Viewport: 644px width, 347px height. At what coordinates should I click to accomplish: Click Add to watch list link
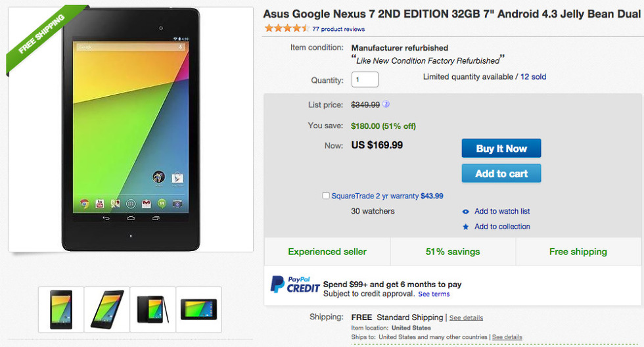[x=502, y=212]
